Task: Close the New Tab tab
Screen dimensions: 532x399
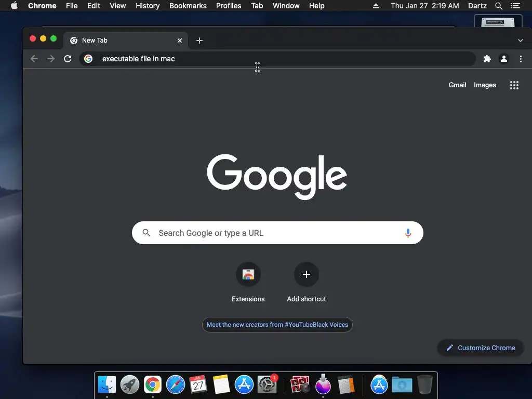Action: (x=180, y=41)
